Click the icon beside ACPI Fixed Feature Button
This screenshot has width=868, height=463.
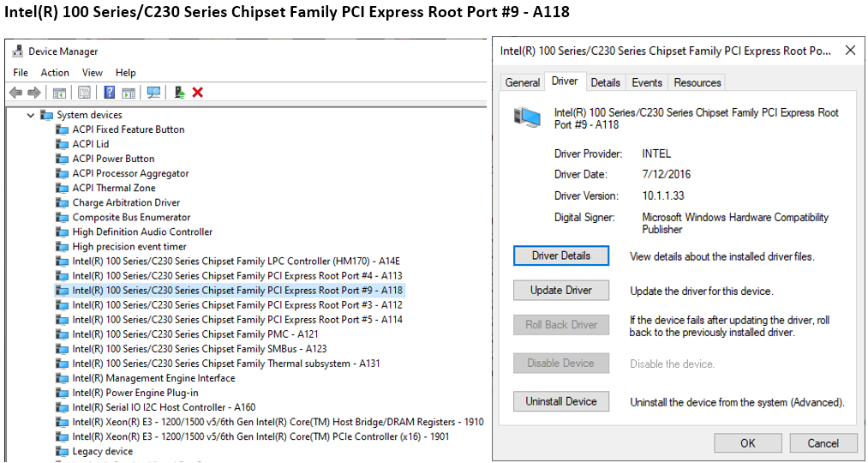click(63, 129)
